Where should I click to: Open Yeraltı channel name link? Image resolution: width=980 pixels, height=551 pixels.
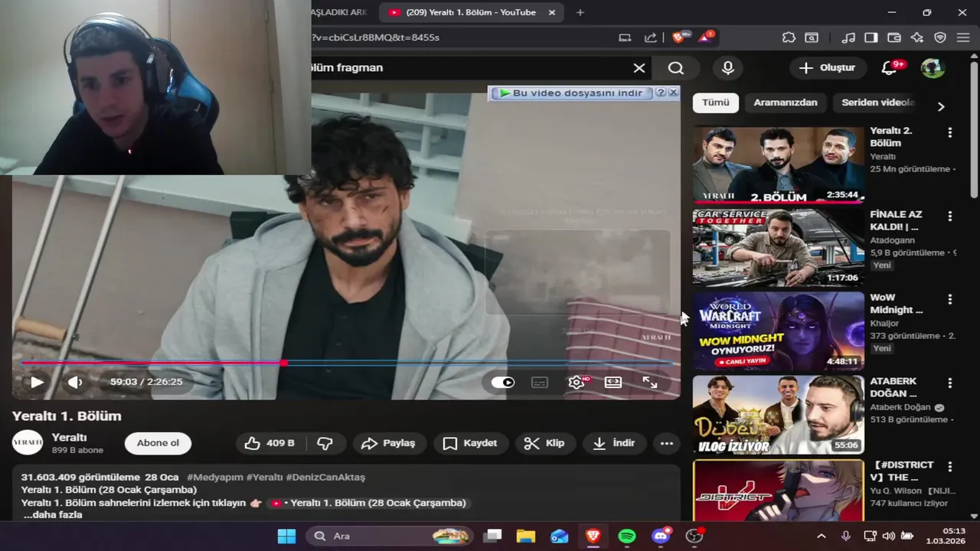pyautogui.click(x=69, y=437)
